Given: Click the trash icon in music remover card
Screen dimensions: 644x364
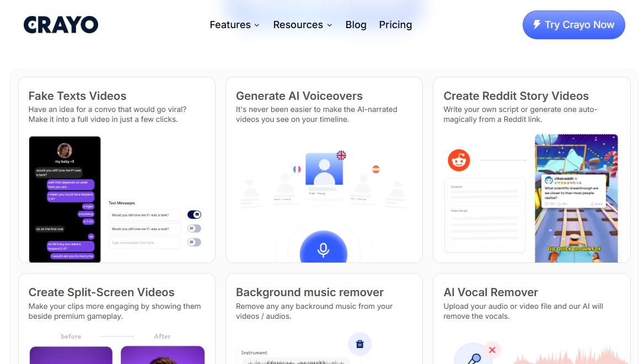Looking at the screenshot, I should coord(360,344).
